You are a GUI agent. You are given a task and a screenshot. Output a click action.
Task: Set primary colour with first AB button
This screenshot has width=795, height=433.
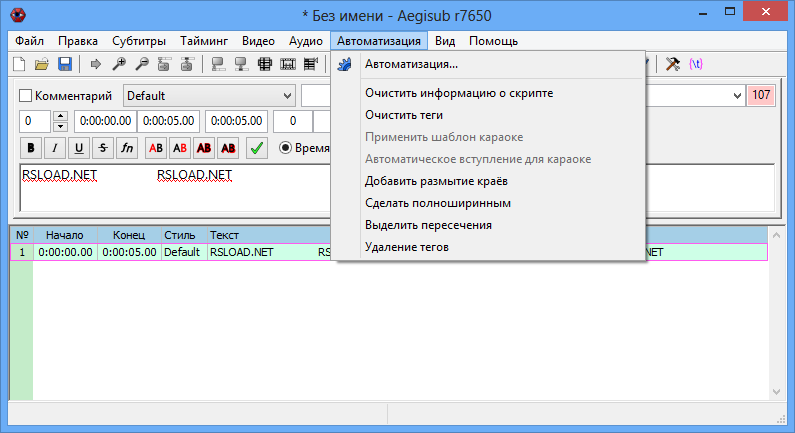coord(156,148)
